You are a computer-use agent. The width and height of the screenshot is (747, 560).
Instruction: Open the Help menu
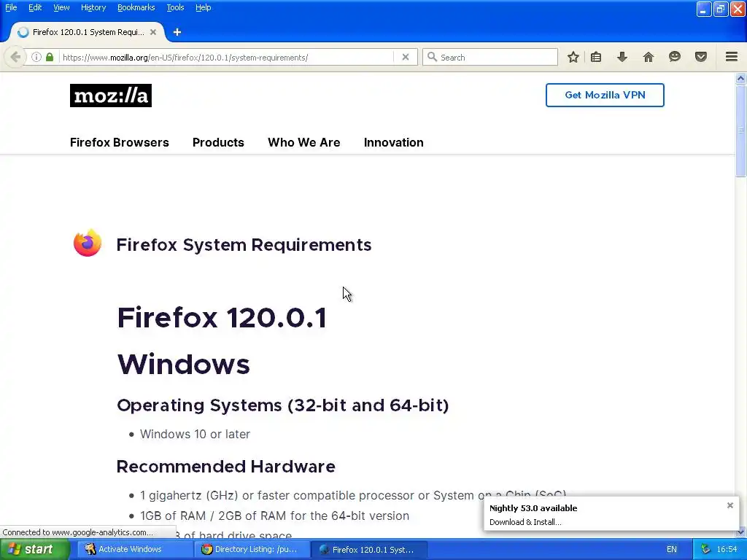203,7
